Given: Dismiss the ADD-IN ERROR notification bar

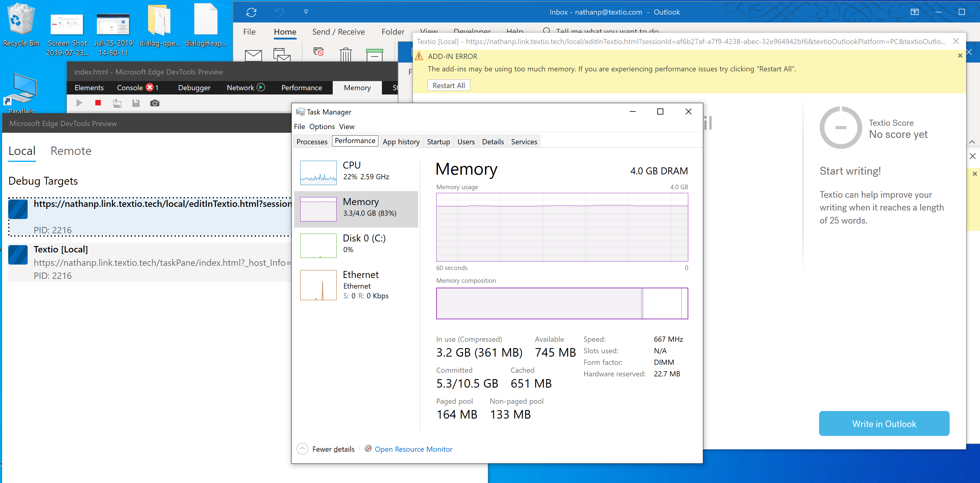Looking at the screenshot, I should pyautogui.click(x=960, y=56).
